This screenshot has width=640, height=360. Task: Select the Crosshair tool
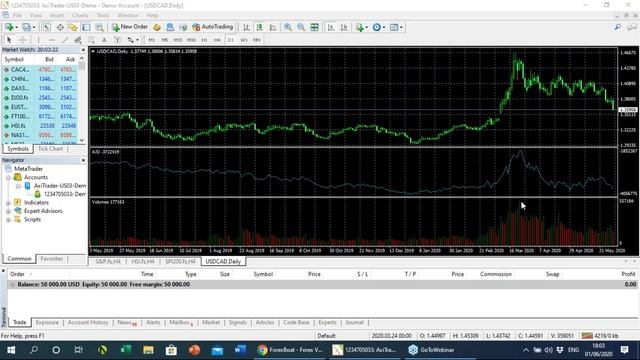click(23, 40)
